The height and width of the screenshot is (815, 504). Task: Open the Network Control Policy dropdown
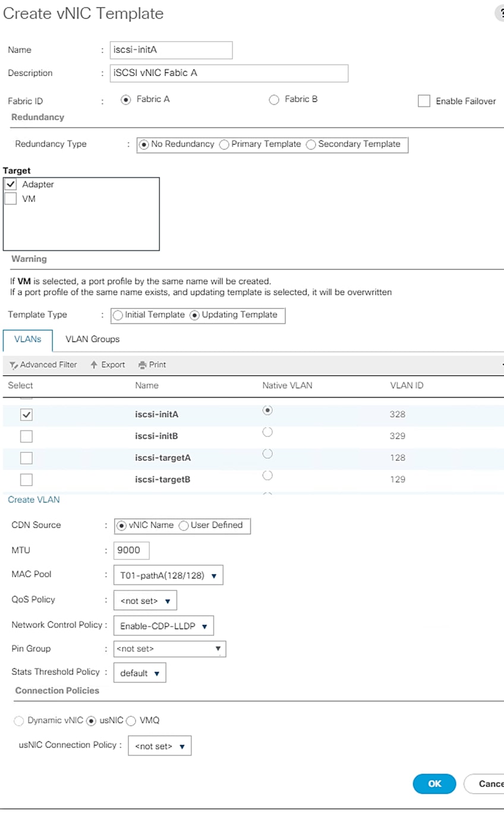[163, 626]
